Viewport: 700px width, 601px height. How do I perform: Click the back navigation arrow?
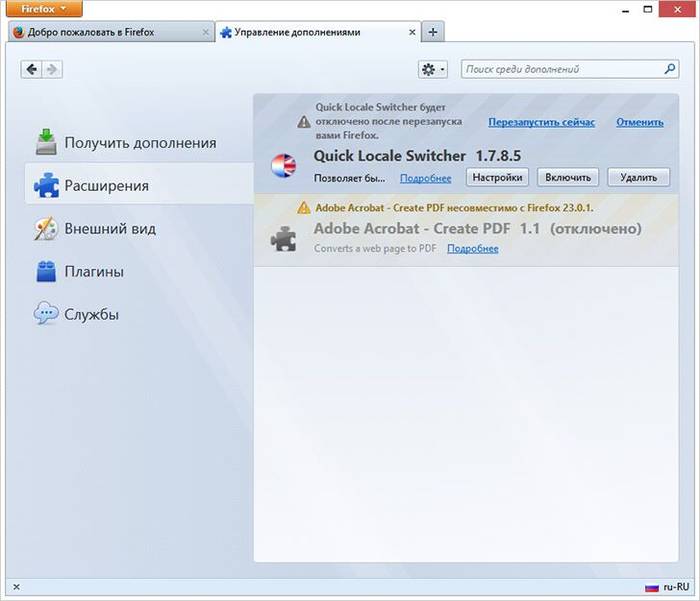32,69
